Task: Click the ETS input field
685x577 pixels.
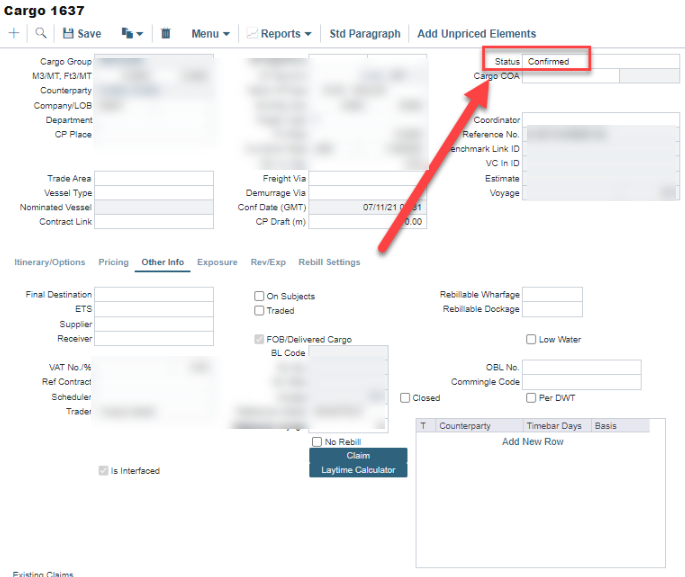Action: pos(154,309)
